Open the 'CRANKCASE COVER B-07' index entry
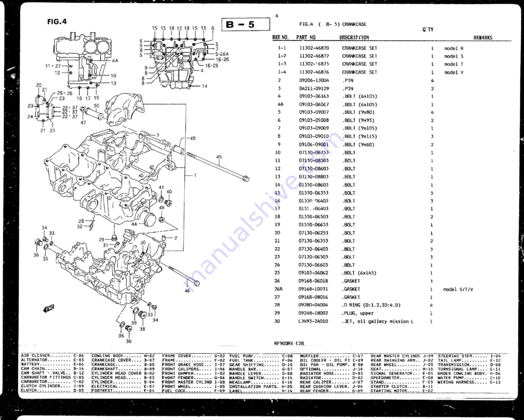Screen dimensions: 524x420 (123, 360)
